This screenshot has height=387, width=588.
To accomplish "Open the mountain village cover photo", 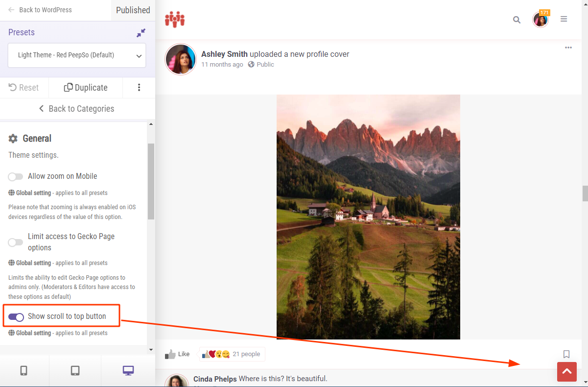I will click(x=368, y=217).
